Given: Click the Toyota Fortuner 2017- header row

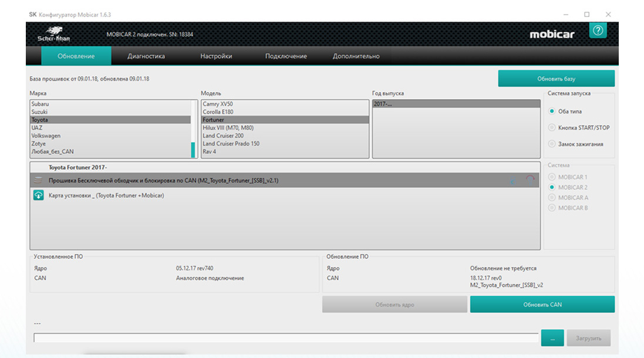Looking at the screenshot, I should 285,167.
